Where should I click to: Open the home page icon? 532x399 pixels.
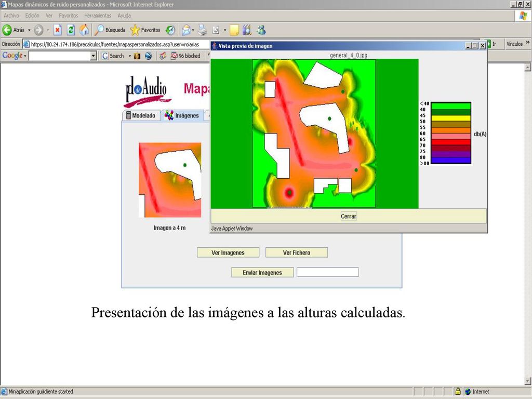point(84,30)
